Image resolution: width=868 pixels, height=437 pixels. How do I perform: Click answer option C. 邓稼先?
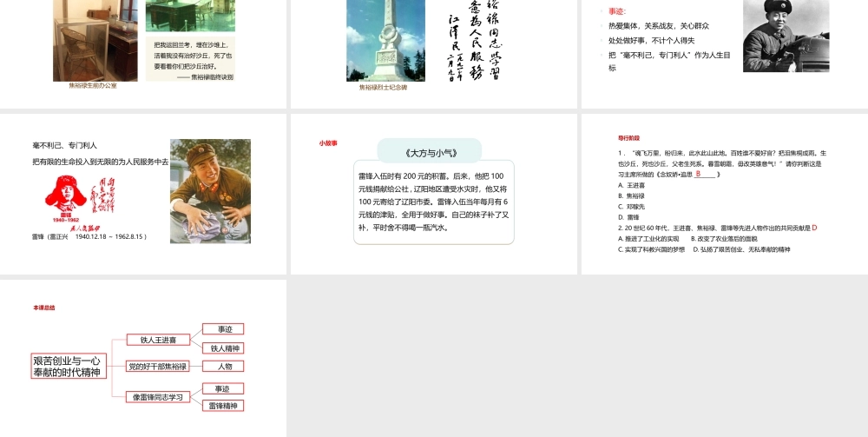(x=632, y=207)
